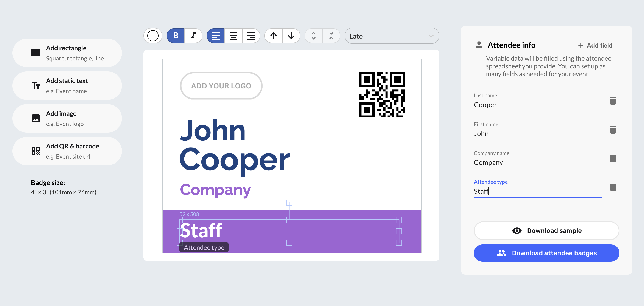Image resolution: width=644 pixels, height=306 pixels.
Task: Toggle left alignment
Action: (x=216, y=36)
